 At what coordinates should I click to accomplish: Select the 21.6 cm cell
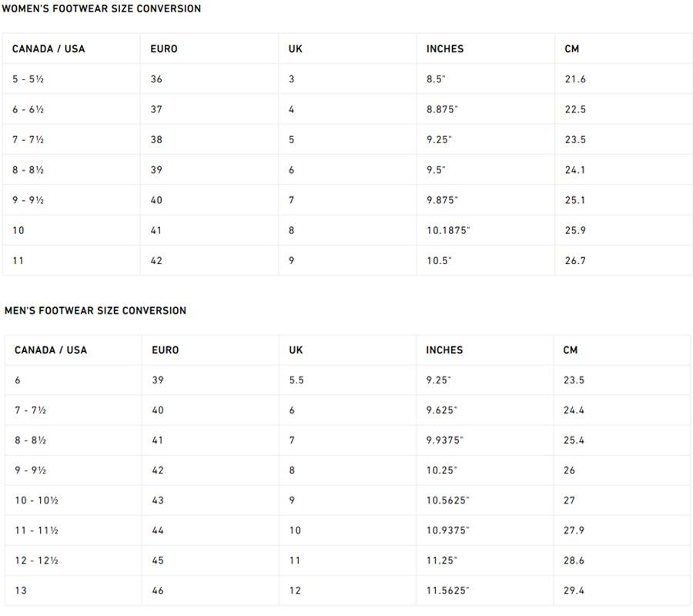pos(575,79)
